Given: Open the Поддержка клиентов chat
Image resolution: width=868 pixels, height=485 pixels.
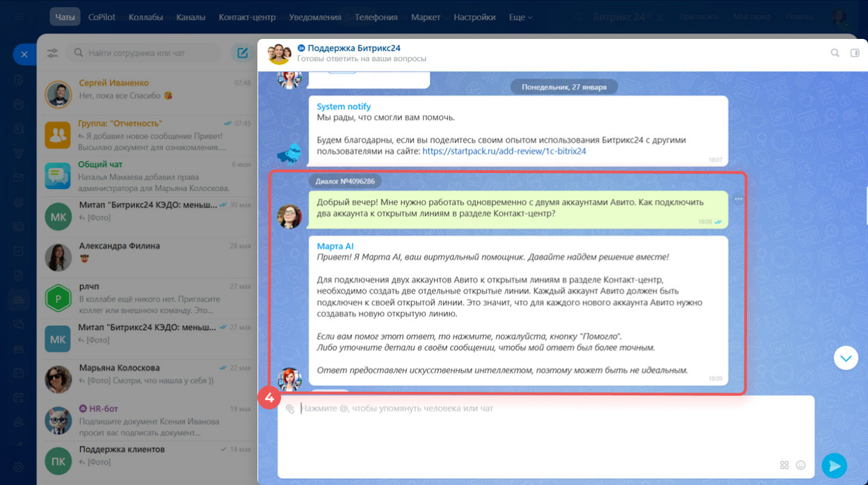Looking at the screenshot, I should 148,461.
